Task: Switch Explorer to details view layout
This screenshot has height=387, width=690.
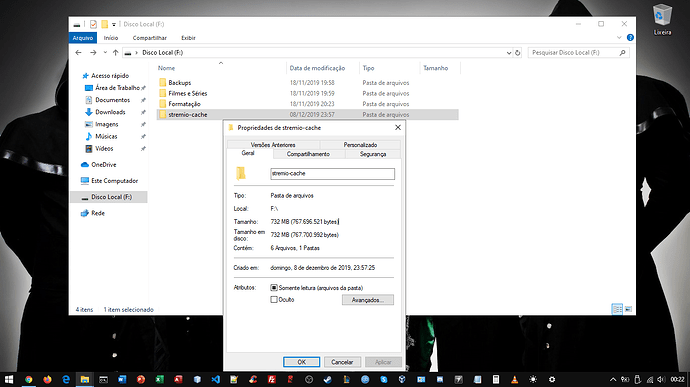Action: coord(617,309)
